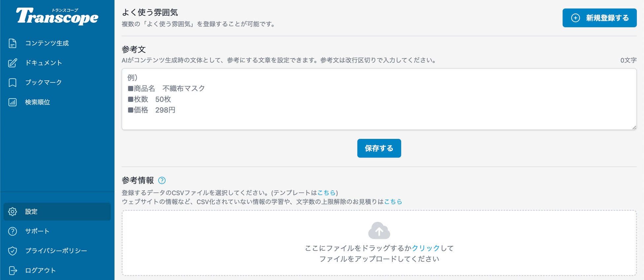
Task: Click the ログアウト exit icon
Action: coord(13,270)
